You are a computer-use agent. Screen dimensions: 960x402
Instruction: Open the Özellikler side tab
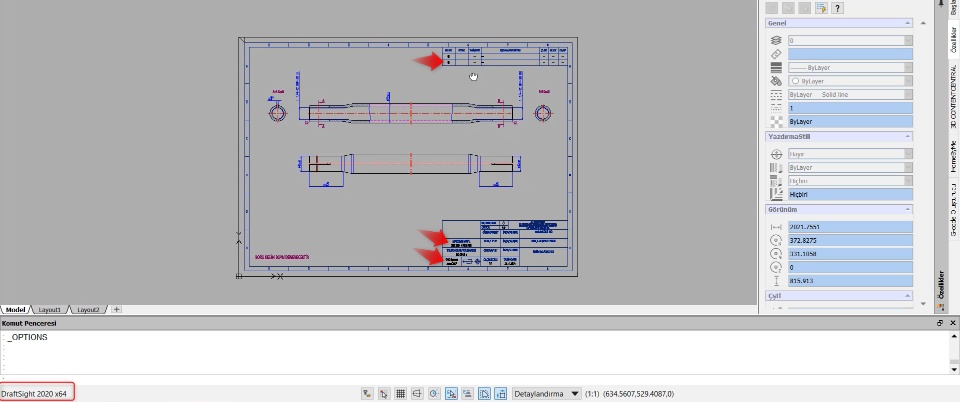click(953, 40)
